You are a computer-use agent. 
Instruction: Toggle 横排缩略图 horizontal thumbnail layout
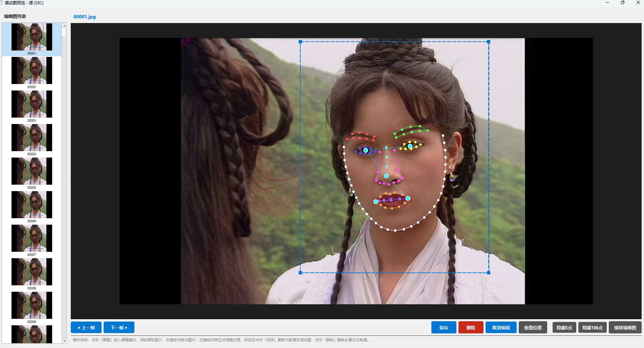point(625,327)
